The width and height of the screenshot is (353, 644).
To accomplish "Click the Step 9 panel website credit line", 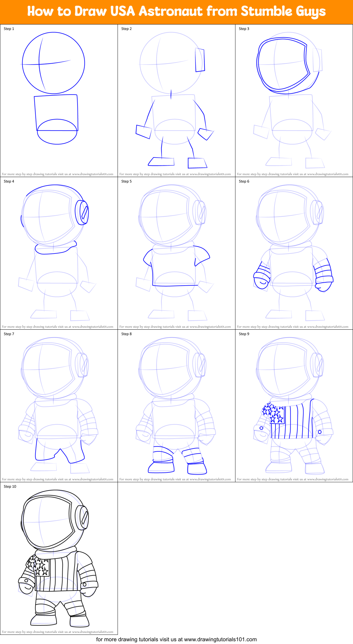I will pyautogui.click(x=293, y=479).
